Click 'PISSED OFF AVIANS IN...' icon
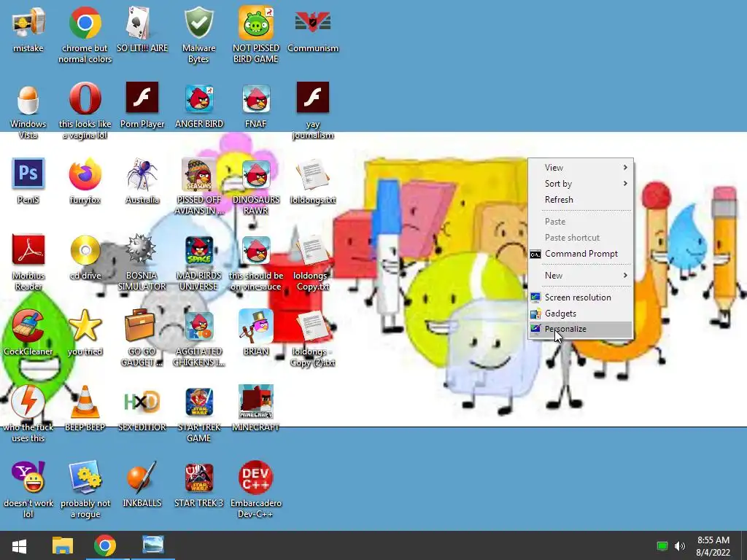The height and width of the screenshot is (560, 747). [x=198, y=174]
